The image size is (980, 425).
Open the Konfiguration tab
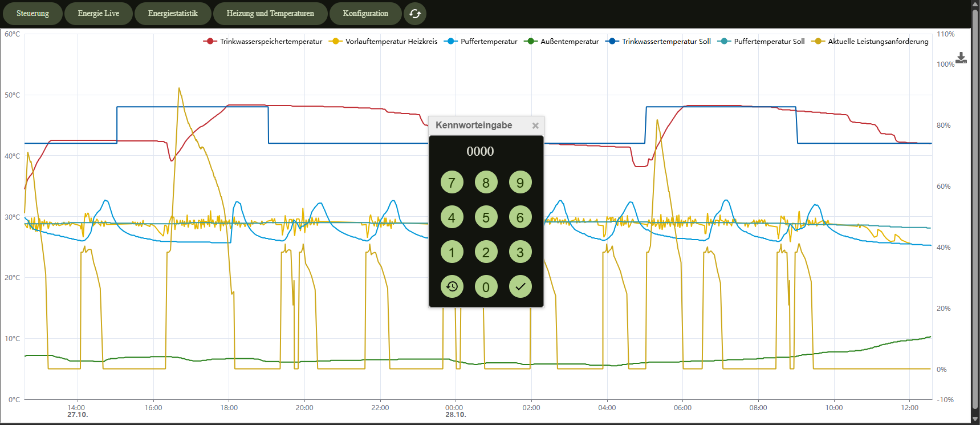(x=365, y=14)
